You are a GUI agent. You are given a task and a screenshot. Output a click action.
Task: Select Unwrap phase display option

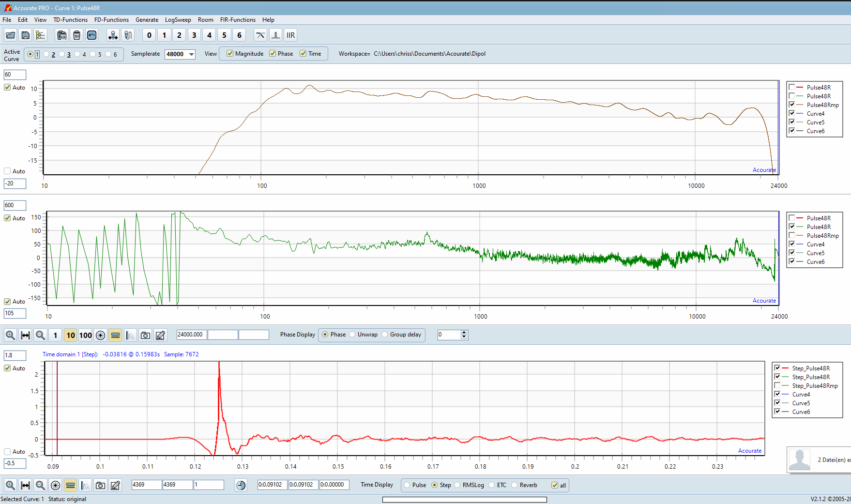352,335
